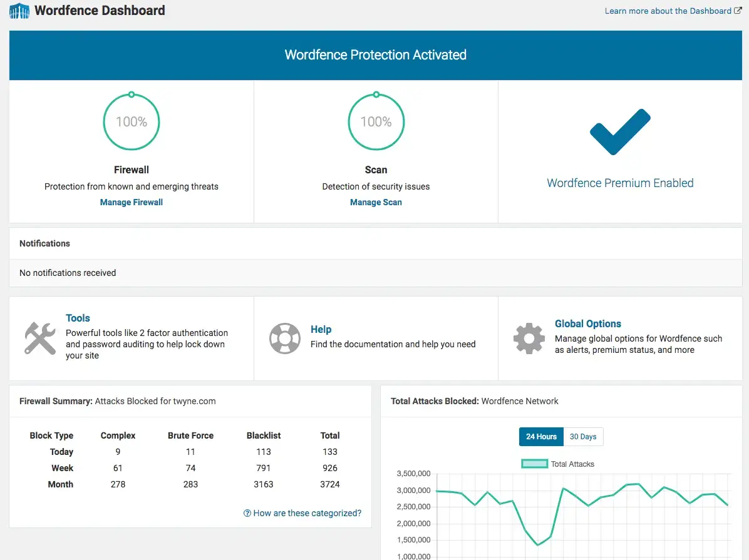Expand the Notifications section

coord(44,243)
